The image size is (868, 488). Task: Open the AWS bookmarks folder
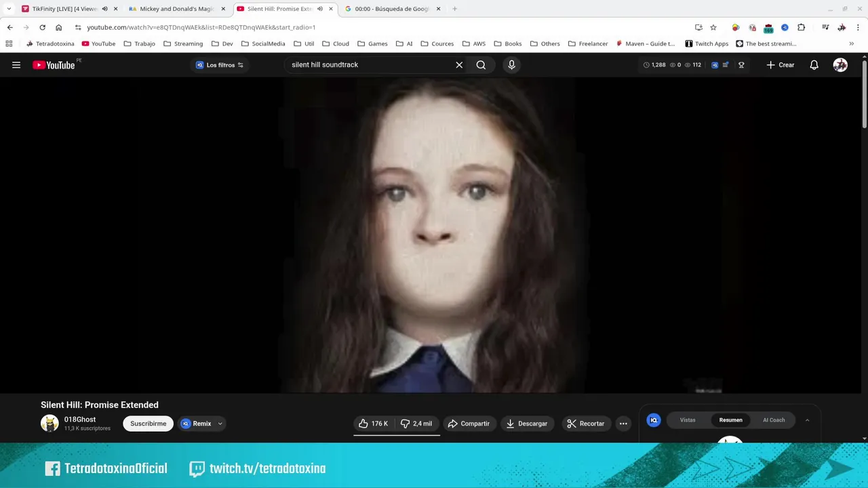click(473, 43)
